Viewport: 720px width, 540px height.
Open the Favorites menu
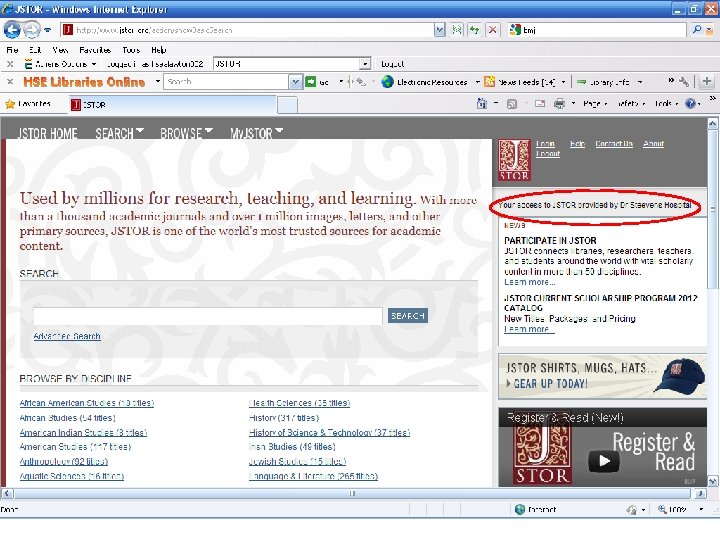(95, 50)
